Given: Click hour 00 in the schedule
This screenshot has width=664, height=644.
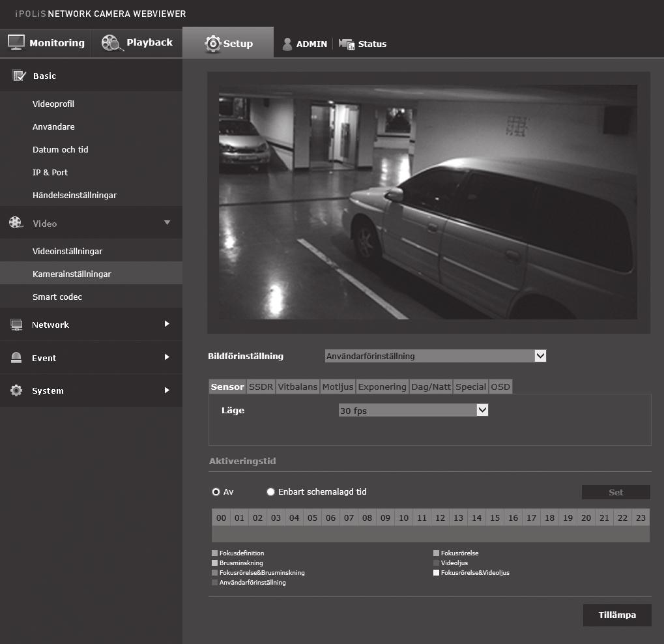Looking at the screenshot, I should 221,518.
